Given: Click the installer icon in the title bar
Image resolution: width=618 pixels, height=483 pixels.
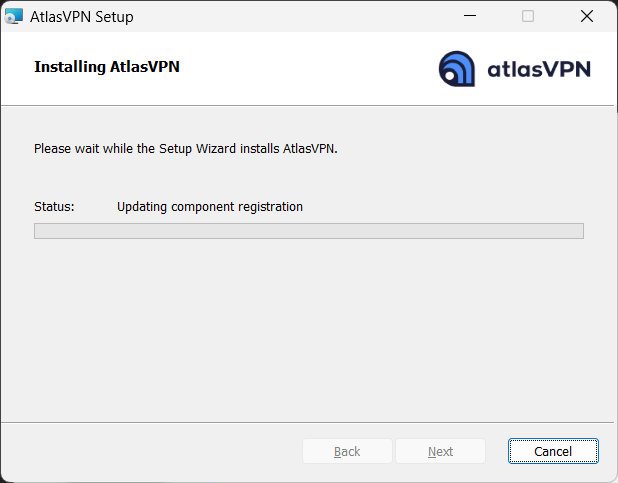Looking at the screenshot, I should [14, 16].
